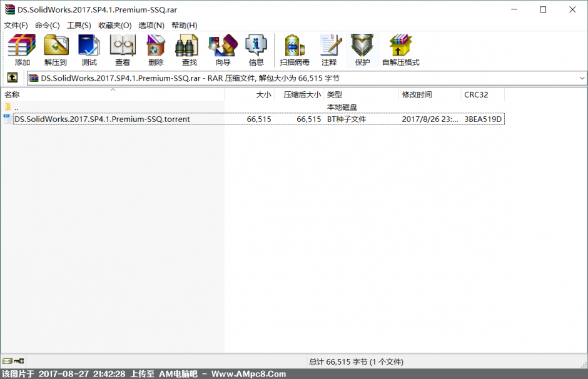Click the 2017/8/26 modified date cell
588x379 pixels.
[430, 119]
